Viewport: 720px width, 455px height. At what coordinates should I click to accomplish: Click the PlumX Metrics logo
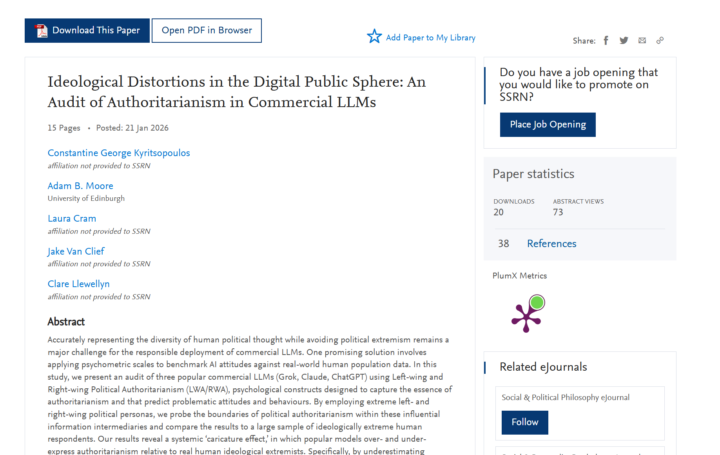(x=528, y=314)
